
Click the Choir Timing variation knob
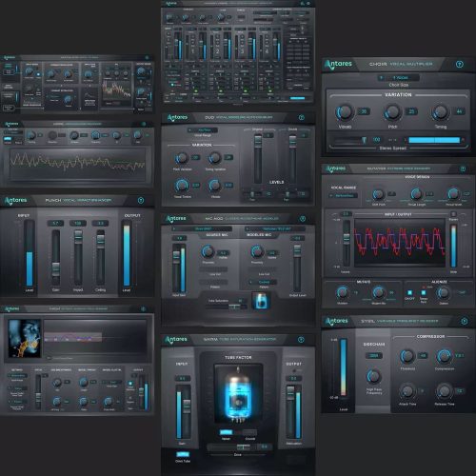(440, 111)
